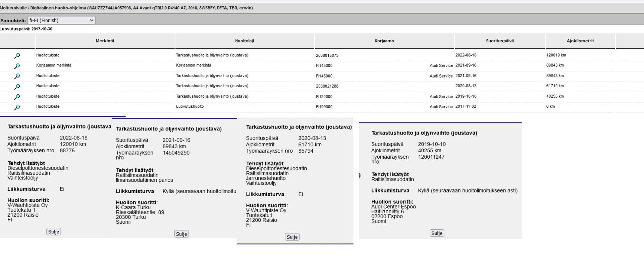The image size is (644, 272).
Task: Go to Aloitussivulle start page link
Action: (13, 8)
